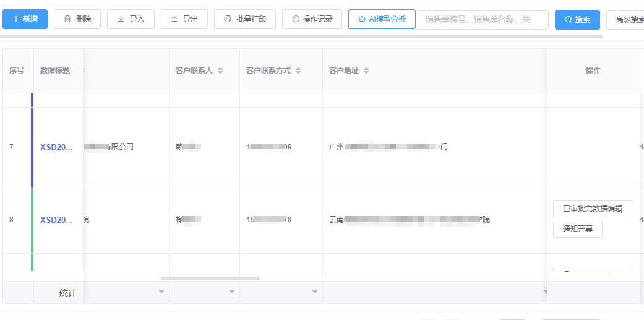Sort by 客户地址 column arrows
Screen dimensions: 644x320
coord(366,70)
